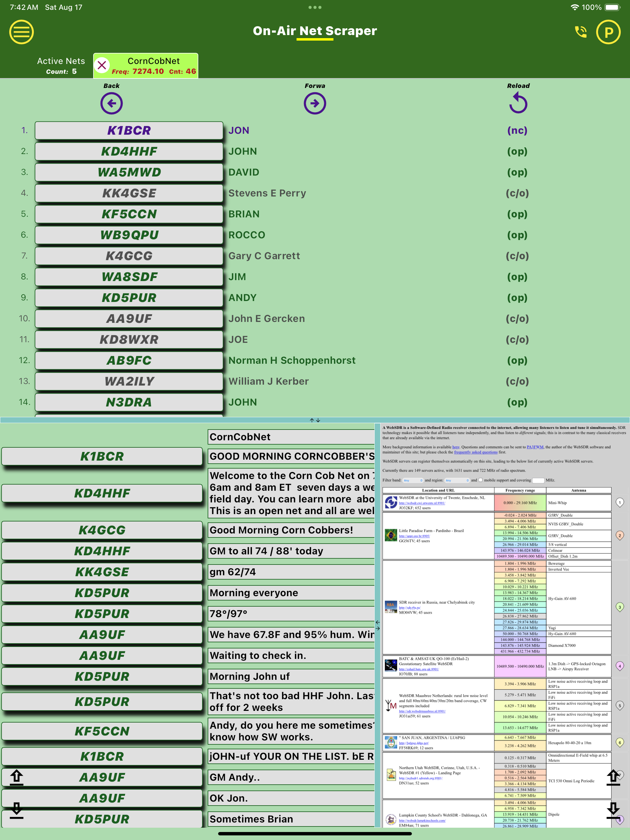
Task: Select the name Norman H Schoppenhorst
Action: [292, 360]
